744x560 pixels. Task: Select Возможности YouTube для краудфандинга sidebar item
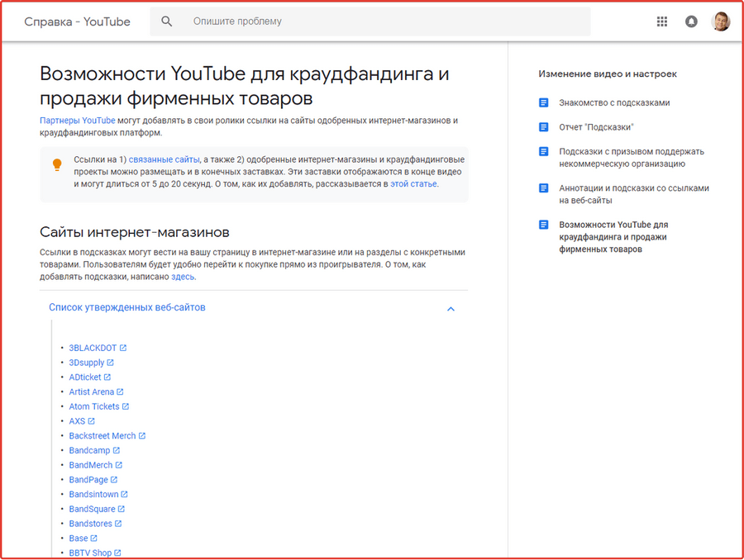[x=613, y=237]
